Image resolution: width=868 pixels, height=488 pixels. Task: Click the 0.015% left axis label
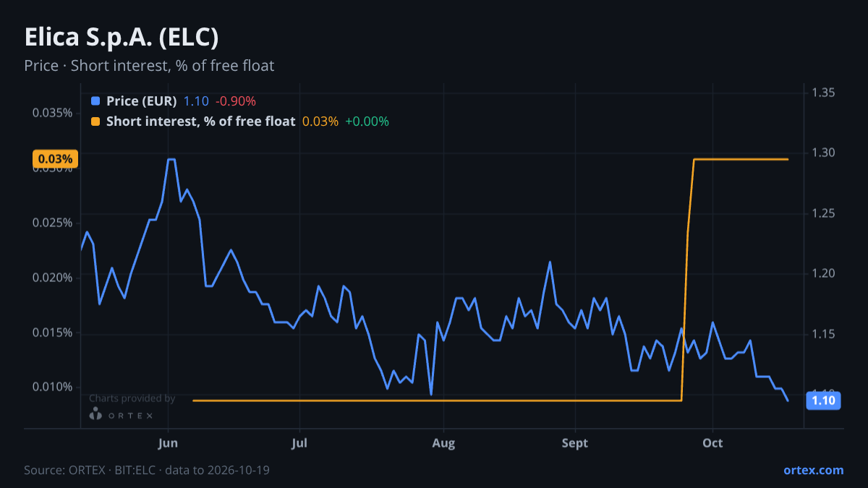(x=52, y=333)
